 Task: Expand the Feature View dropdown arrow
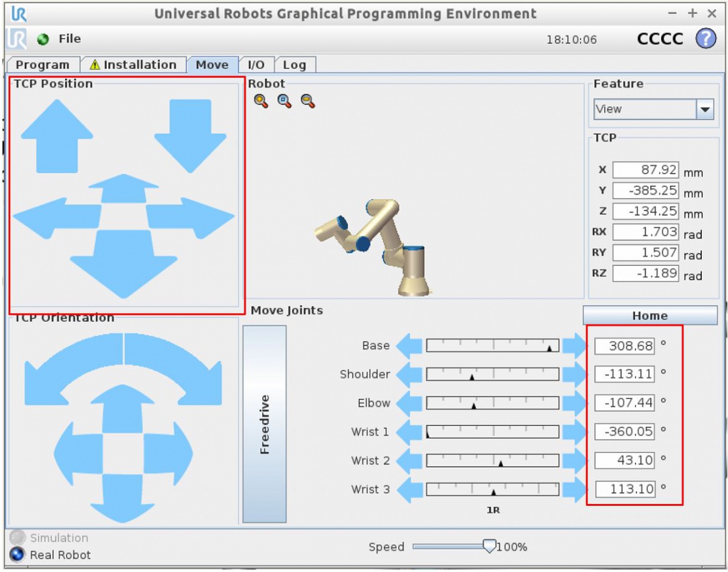click(705, 109)
